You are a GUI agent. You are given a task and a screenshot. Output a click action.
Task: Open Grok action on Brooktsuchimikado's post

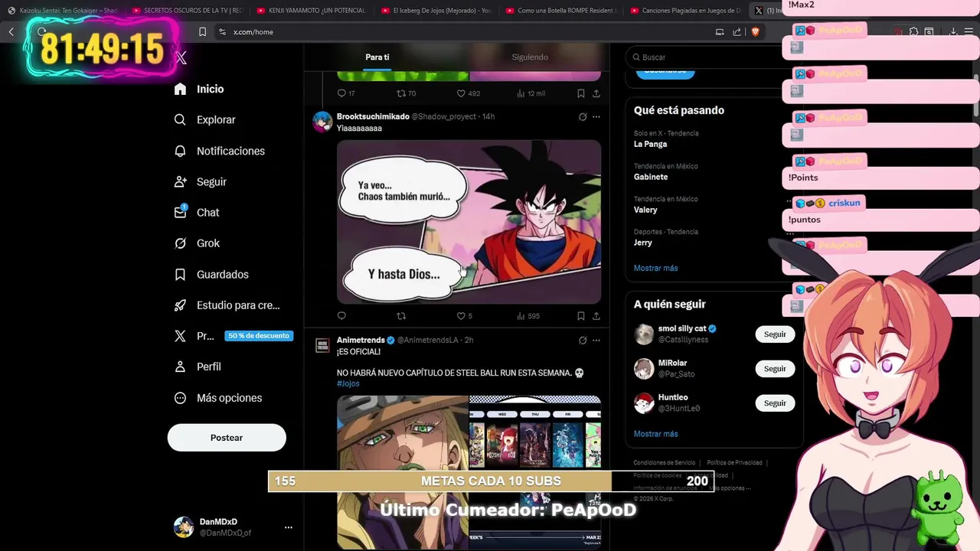click(x=583, y=116)
